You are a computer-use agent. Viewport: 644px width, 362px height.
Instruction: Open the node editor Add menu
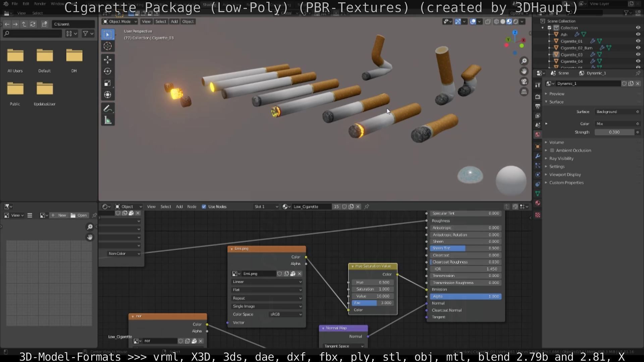point(179,207)
